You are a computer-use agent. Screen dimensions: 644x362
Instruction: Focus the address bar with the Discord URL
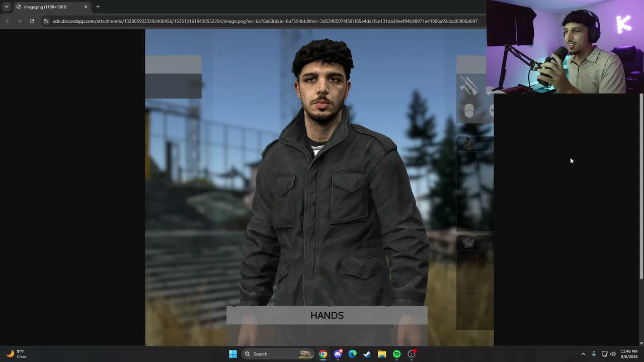265,21
